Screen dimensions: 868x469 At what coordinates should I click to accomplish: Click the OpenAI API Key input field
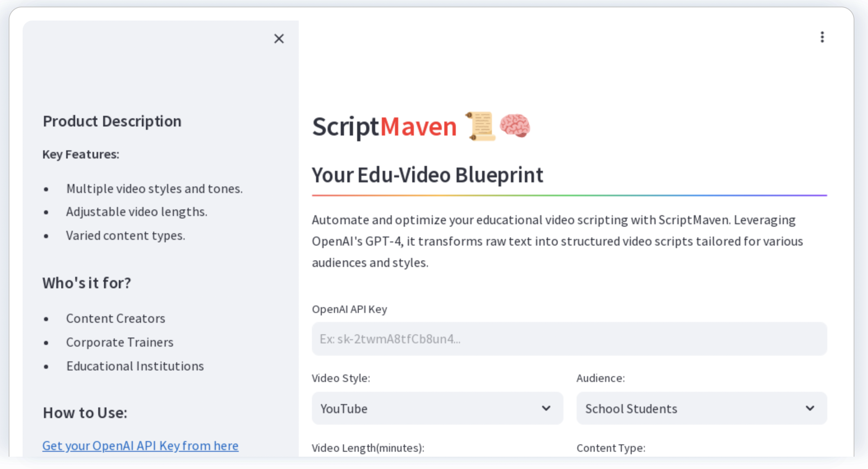coord(569,339)
